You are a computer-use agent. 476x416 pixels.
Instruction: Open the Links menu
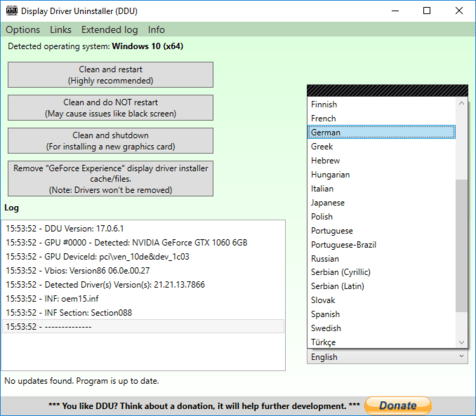click(60, 30)
